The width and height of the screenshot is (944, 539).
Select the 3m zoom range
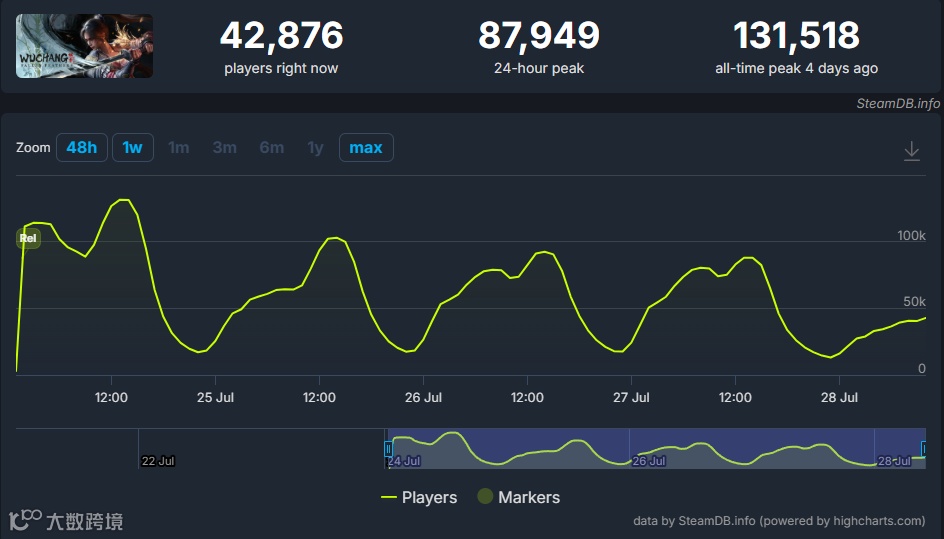pos(225,148)
